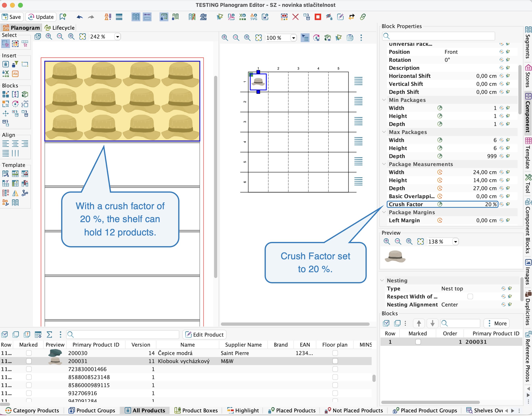Image resolution: width=532 pixels, height=416 pixels.
Task: Zoom out on the block grid view
Action: [236, 38]
